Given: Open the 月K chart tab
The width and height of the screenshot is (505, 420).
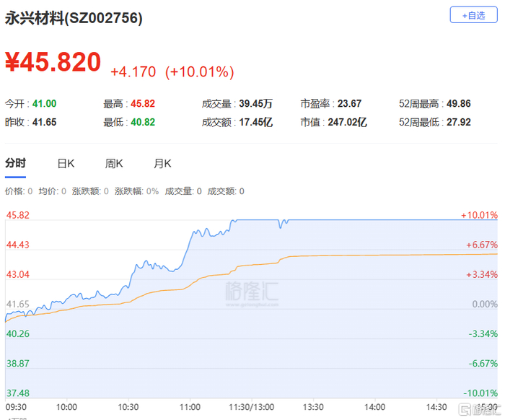Looking at the screenshot, I should [x=162, y=164].
